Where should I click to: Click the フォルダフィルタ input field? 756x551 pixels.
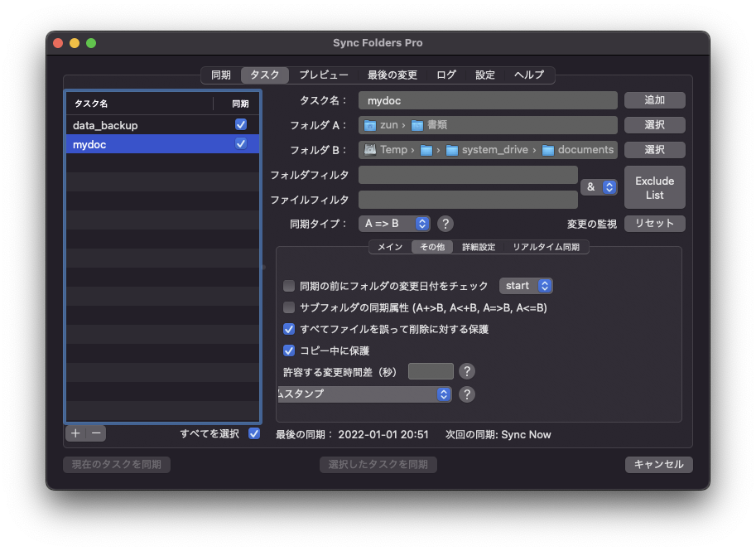(x=468, y=175)
